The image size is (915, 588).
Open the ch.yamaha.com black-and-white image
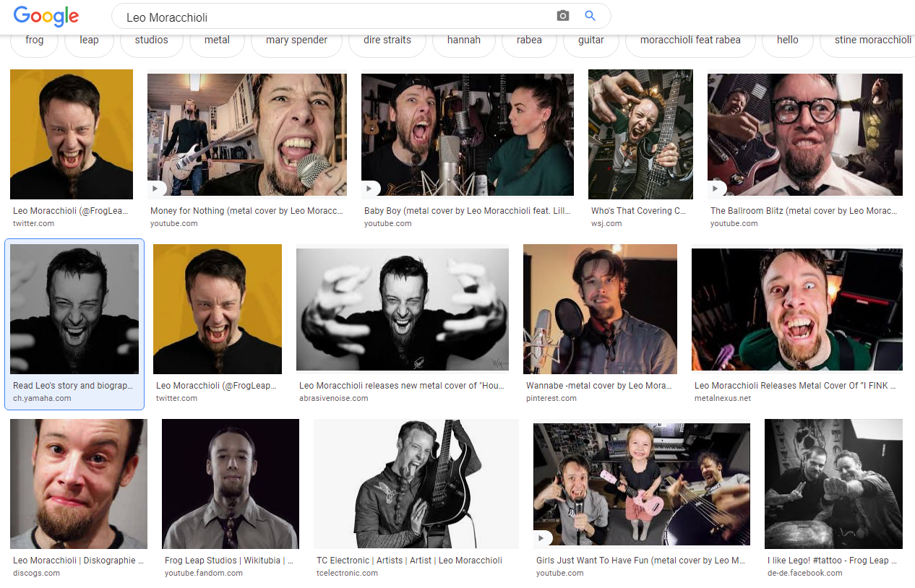pos(74,309)
